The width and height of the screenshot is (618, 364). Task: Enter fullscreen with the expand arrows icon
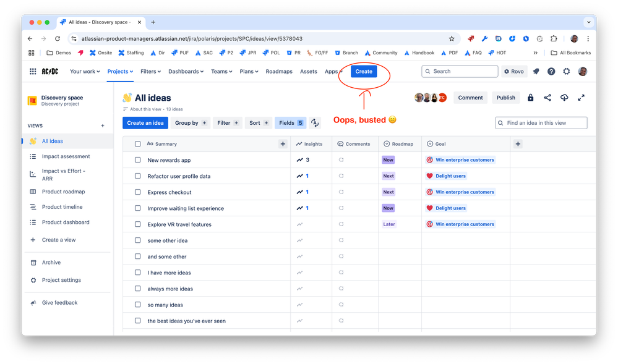[x=581, y=98]
